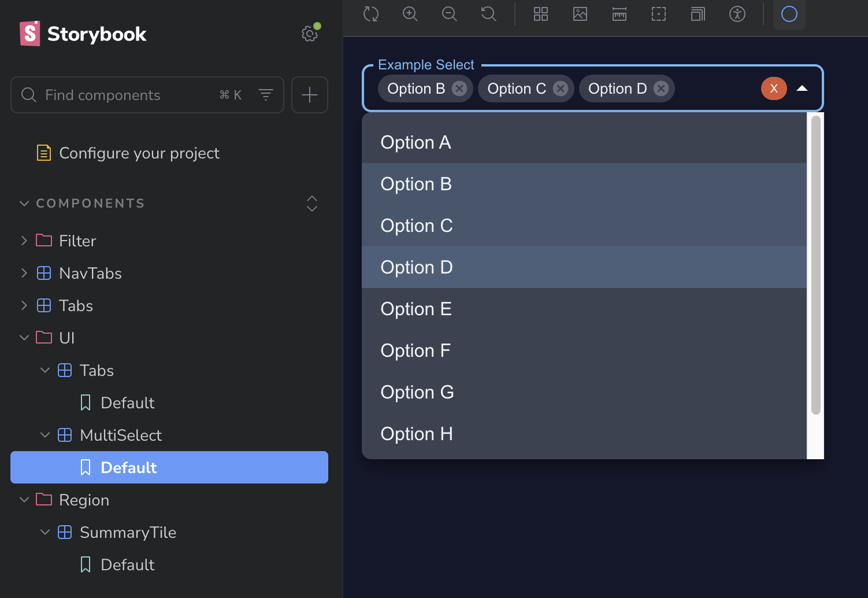Screen dimensions: 868x598
Task: Open Storybook settings gear menu
Action: coord(310,34)
